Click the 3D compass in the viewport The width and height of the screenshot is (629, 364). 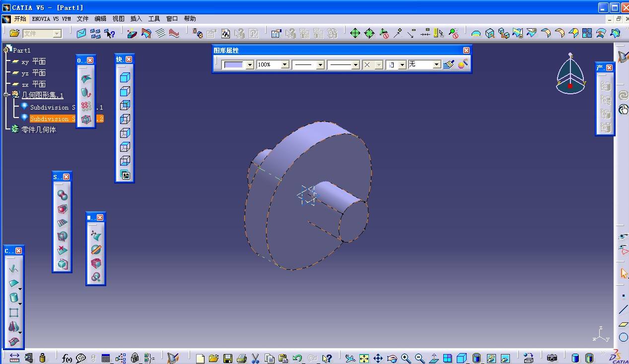[570, 74]
